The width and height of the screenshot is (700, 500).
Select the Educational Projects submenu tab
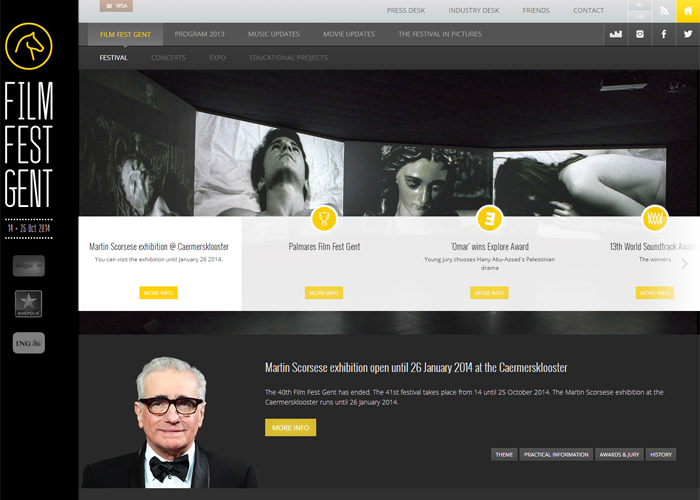point(288,58)
